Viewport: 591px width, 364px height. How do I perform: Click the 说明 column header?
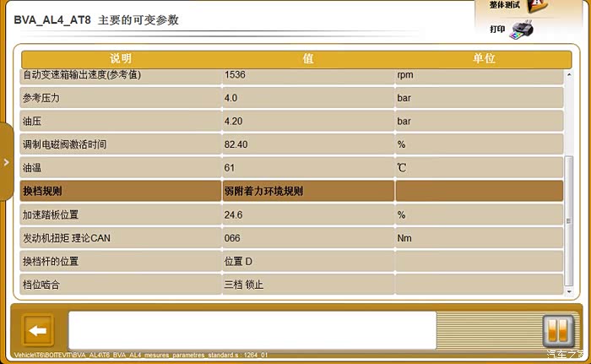click(121, 59)
